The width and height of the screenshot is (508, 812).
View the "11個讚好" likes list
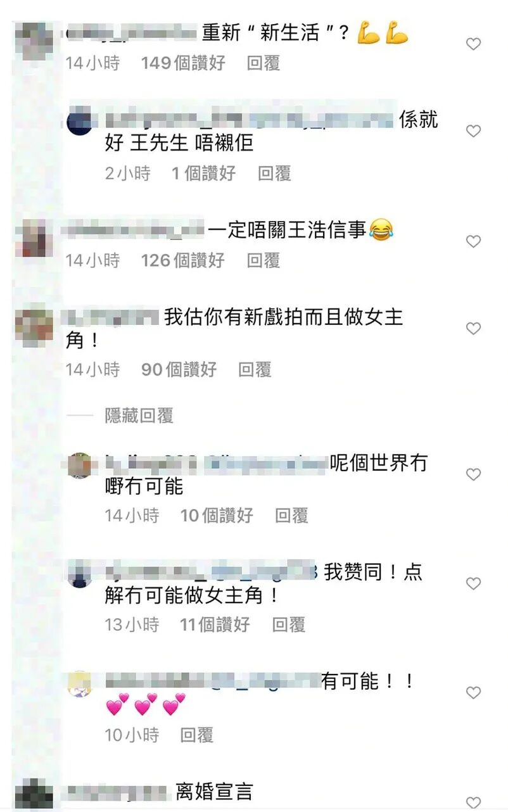215,625
